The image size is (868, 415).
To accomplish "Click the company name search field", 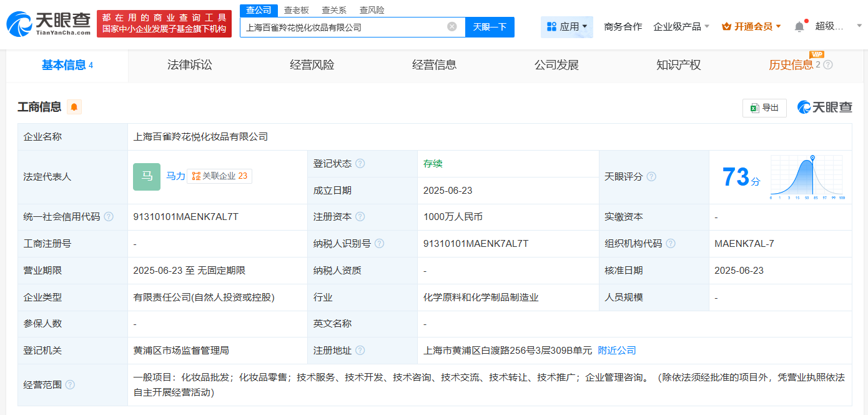I will coord(343,27).
